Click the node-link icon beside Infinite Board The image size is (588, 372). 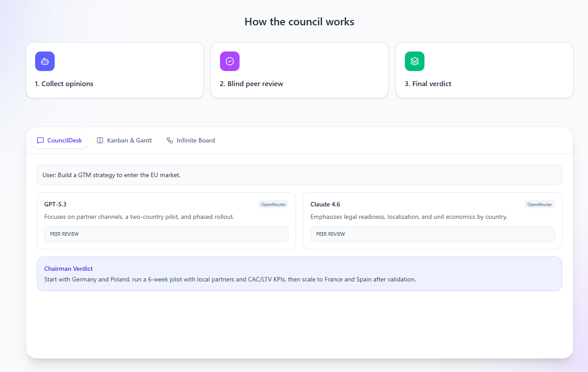[x=169, y=140]
